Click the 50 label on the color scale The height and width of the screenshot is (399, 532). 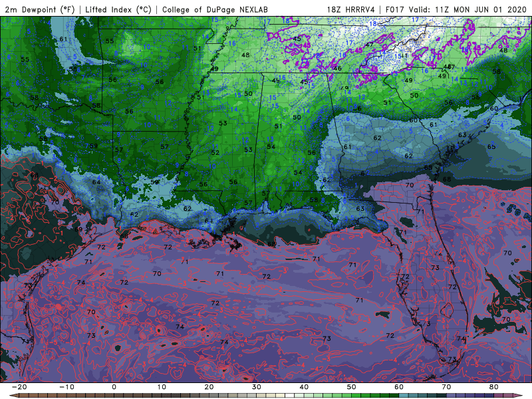point(352,387)
